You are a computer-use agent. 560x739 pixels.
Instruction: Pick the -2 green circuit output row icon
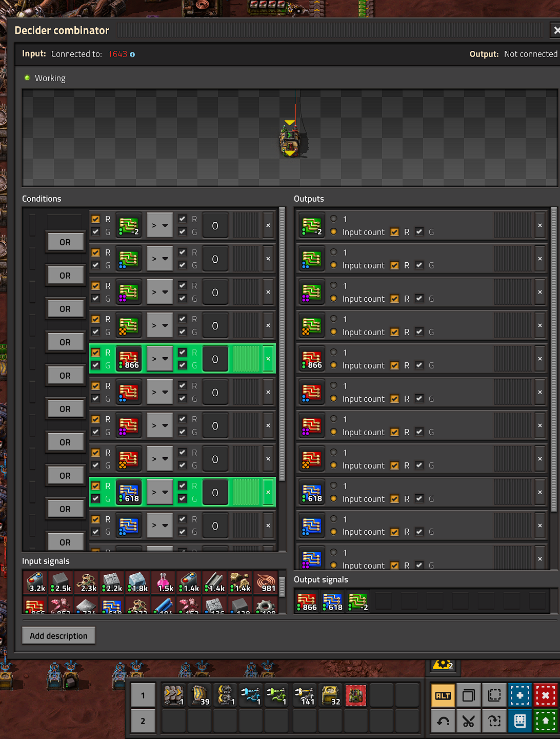coord(311,226)
